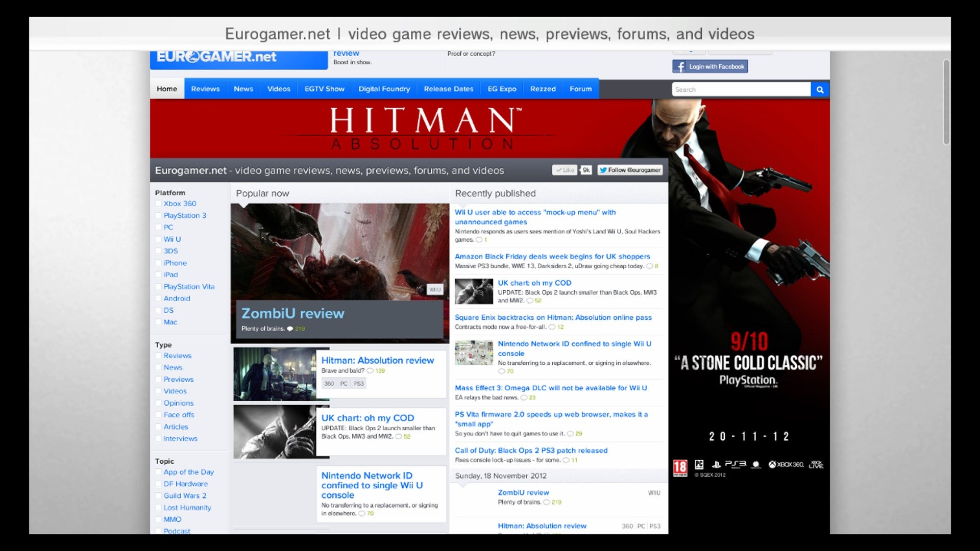This screenshot has width=980, height=551.
Task: Tick the Reviews type checkbox
Action: coord(158,356)
